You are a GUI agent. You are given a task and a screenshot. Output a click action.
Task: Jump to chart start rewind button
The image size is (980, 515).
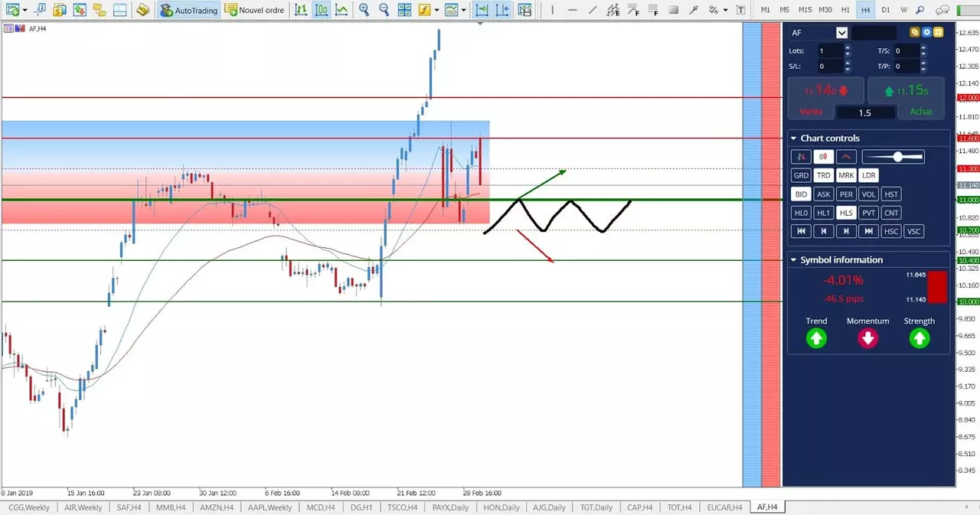point(801,231)
